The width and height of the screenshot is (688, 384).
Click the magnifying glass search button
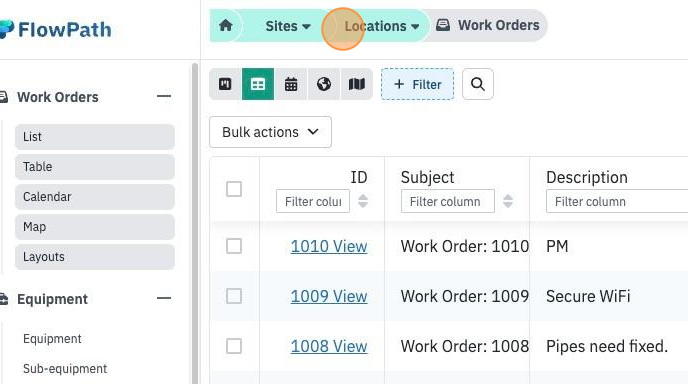(478, 84)
